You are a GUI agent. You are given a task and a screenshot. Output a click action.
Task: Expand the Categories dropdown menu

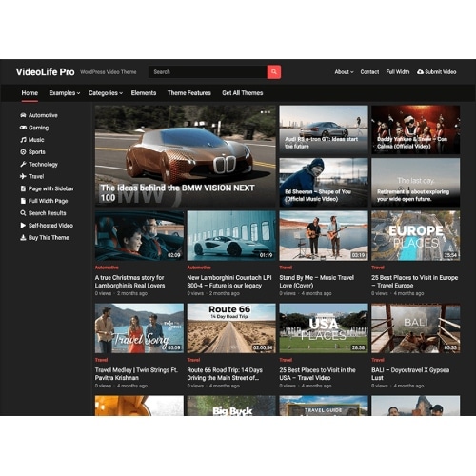106,93
